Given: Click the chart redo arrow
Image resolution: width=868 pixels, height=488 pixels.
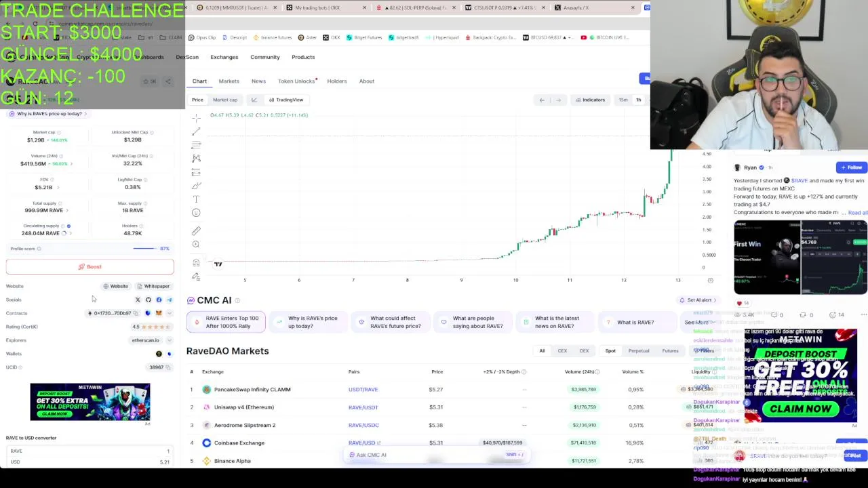Looking at the screenshot, I should tap(558, 100).
